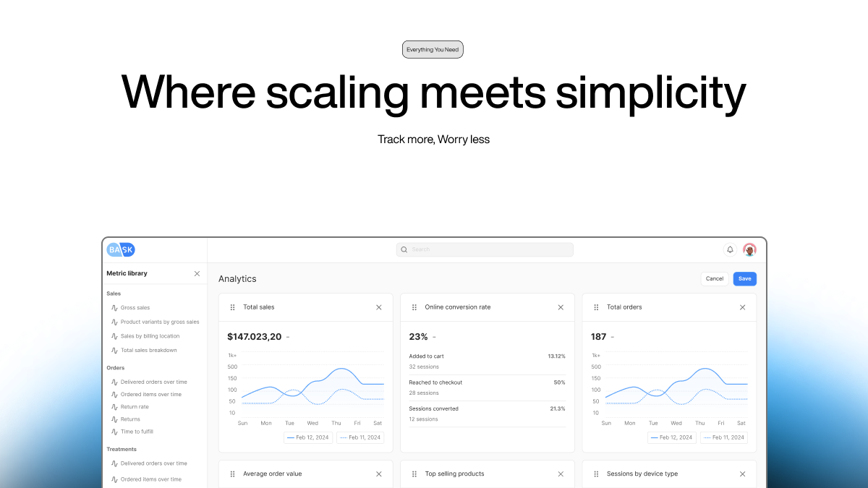Image resolution: width=868 pixels, height=488 pixels.
Task: Remove the Sessions by device type card
Action: coord(742,474)
